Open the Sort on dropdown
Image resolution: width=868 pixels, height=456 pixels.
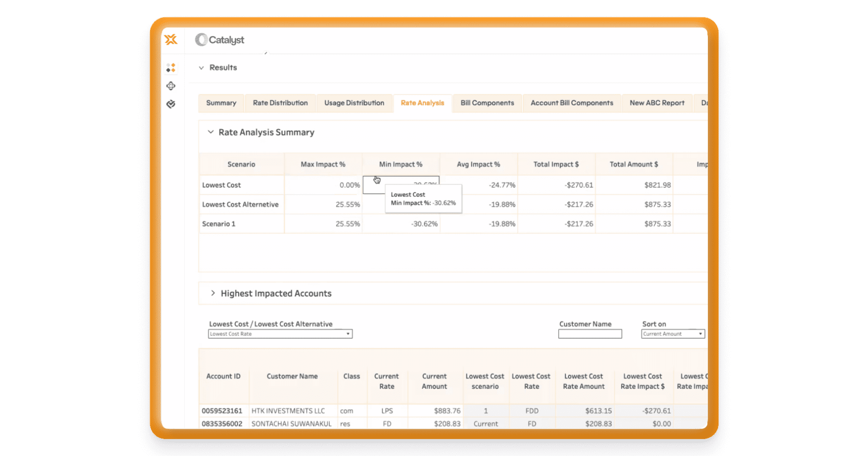tap(673, 334)
